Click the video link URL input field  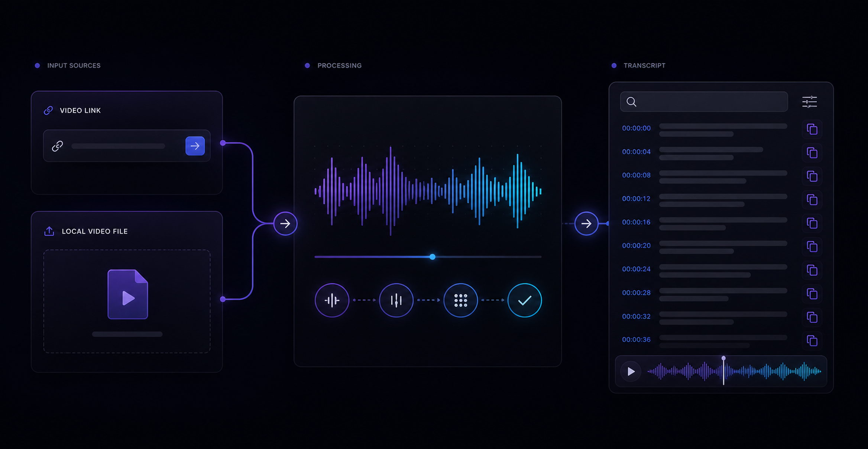tap(127, 146)
